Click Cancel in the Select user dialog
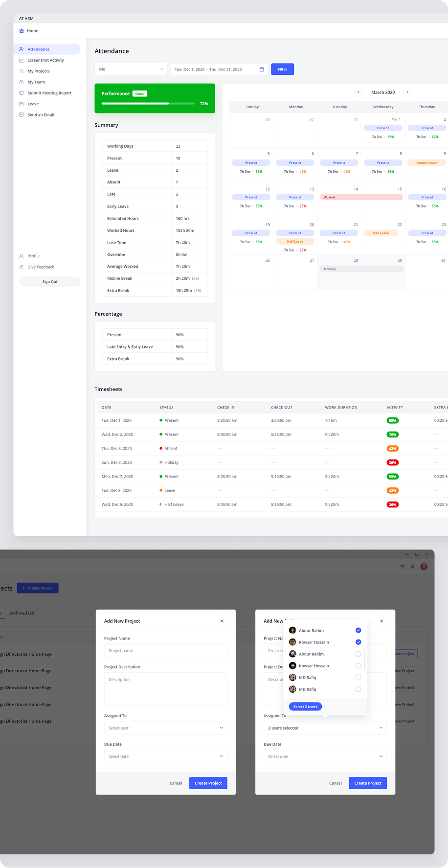The height and width of the screenshot is (868, 448). click(x=176, y=783)
